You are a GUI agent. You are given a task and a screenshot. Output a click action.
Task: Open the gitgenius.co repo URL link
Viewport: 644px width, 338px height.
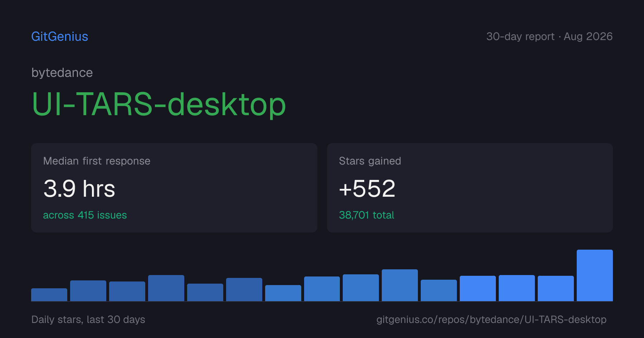[x=491, y=319]
